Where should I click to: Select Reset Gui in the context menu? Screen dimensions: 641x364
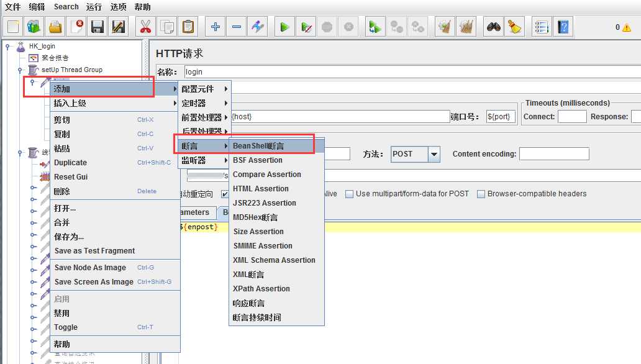pyautogui.click(x=116, y=176)
